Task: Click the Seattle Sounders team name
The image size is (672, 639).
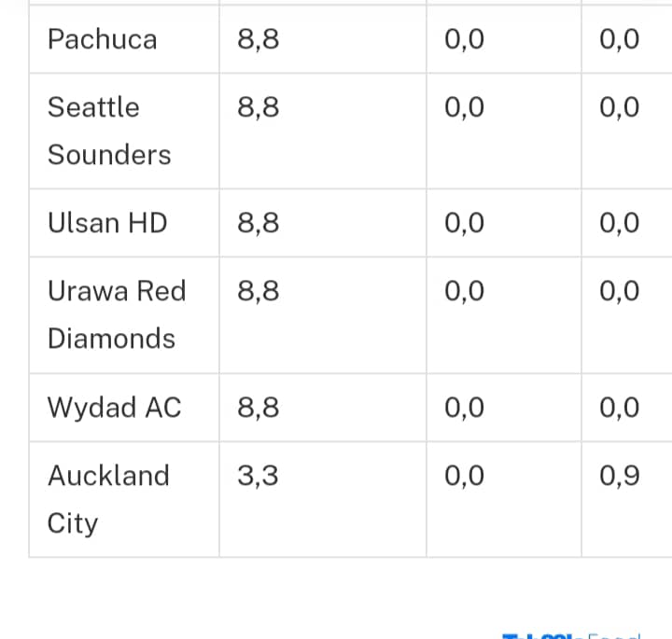Action: (109, 131)
